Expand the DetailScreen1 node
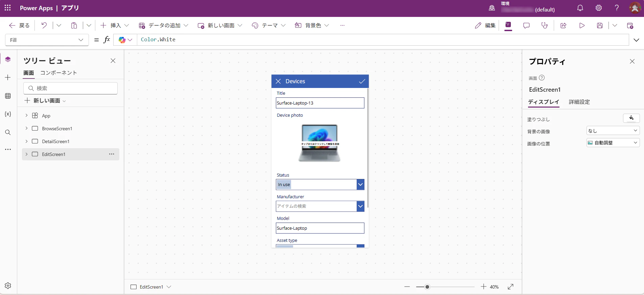 [26, 141]
